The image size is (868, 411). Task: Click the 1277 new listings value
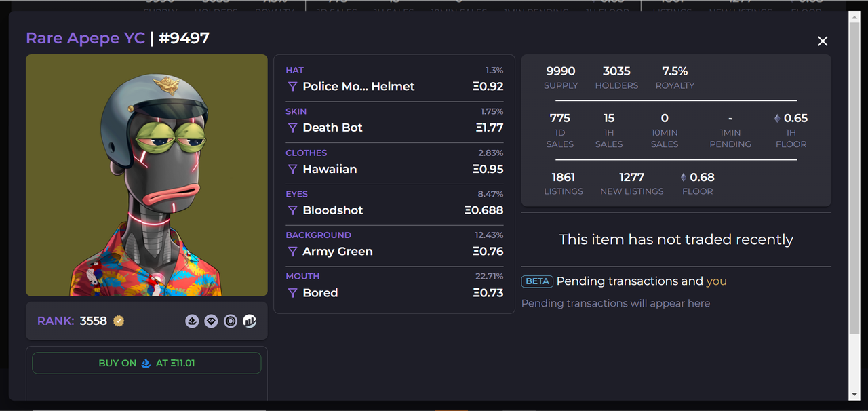click(x=631, y=177)
